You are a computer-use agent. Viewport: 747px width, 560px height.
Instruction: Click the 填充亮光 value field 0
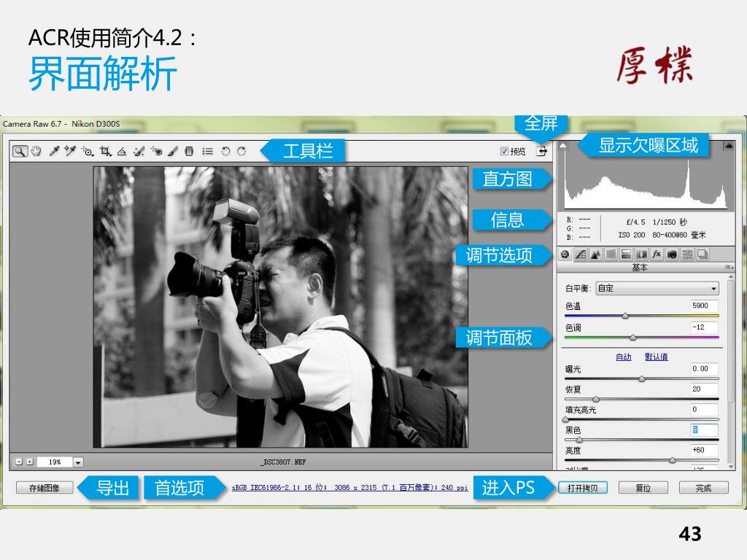704,410
